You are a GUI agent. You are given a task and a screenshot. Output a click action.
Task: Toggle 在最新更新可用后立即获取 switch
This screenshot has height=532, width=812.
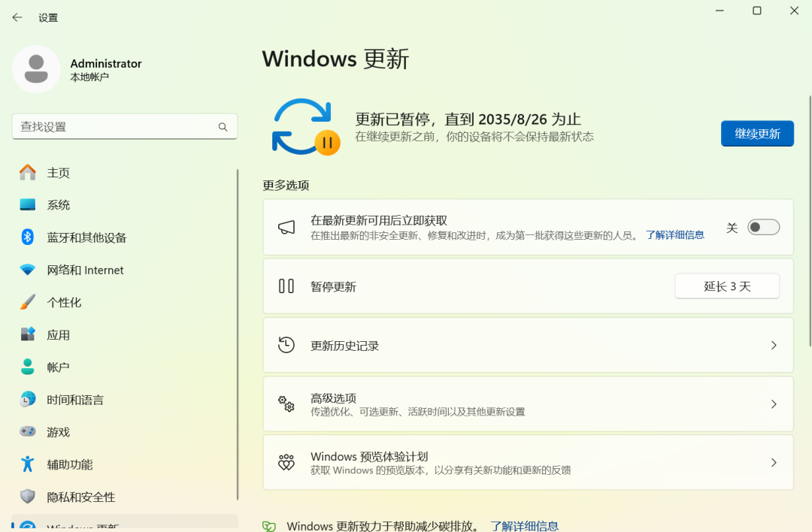pyautogui.click(x=763, y=227)
